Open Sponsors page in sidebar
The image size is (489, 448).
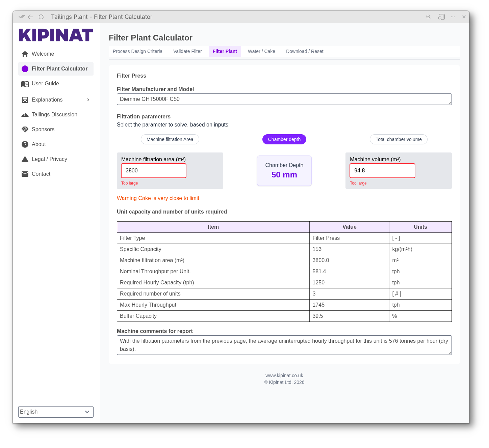56,130
